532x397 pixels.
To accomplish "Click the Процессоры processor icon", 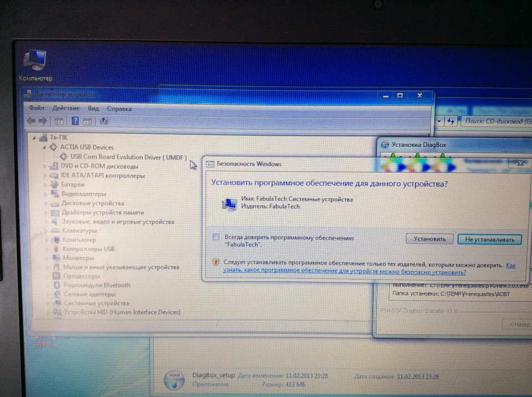I will (x=57, y=276).
